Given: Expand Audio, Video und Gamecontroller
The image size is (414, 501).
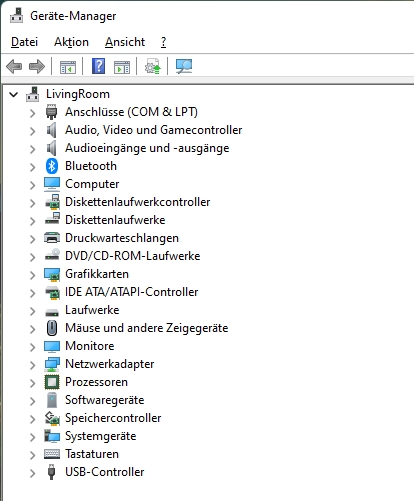Looking at the screenshot, I should click(x=32, y=131).
